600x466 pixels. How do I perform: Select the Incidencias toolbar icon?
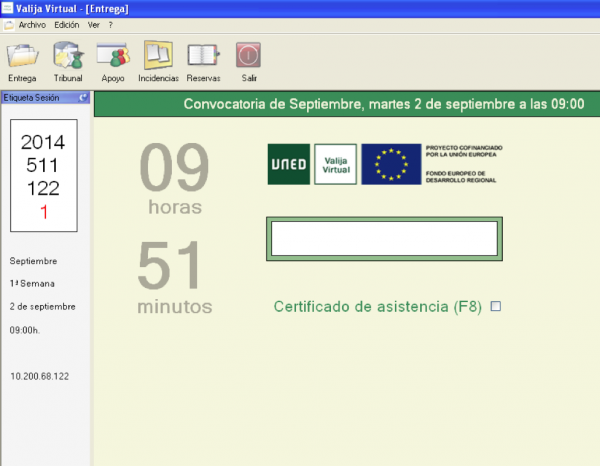[x=158, y=56]
